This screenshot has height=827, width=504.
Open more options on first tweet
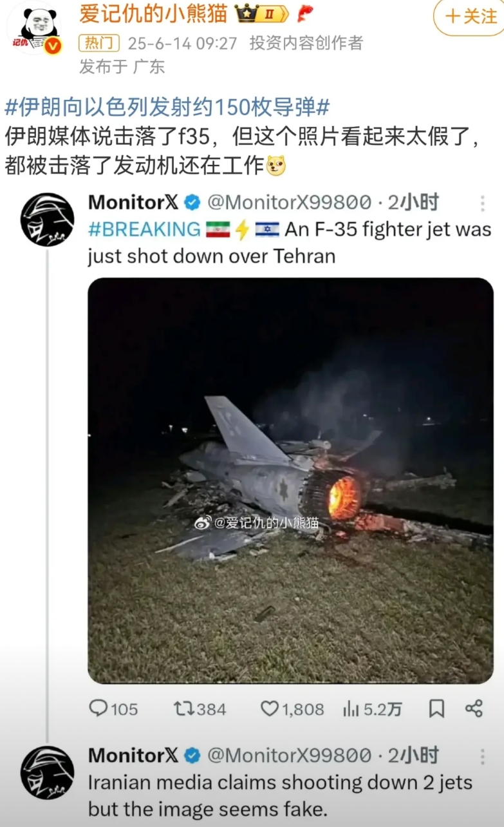pos(482,204)
